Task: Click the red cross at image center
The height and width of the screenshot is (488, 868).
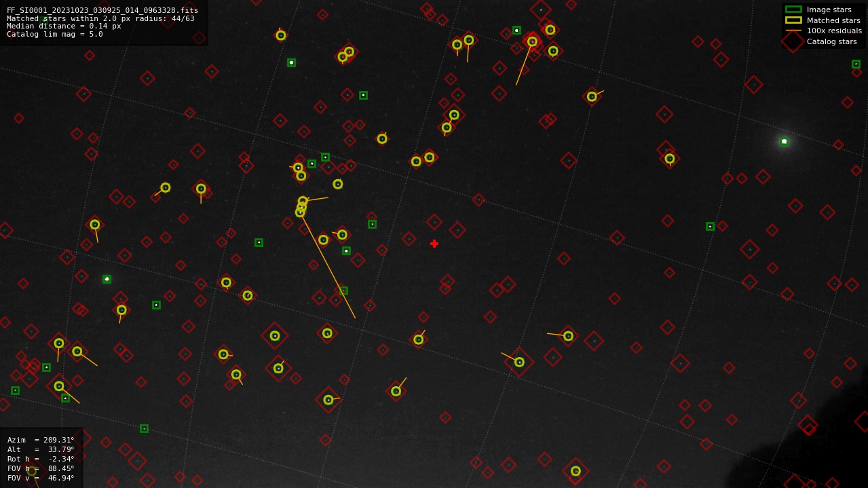Action: pyautogui.click(x=434, y=244)
